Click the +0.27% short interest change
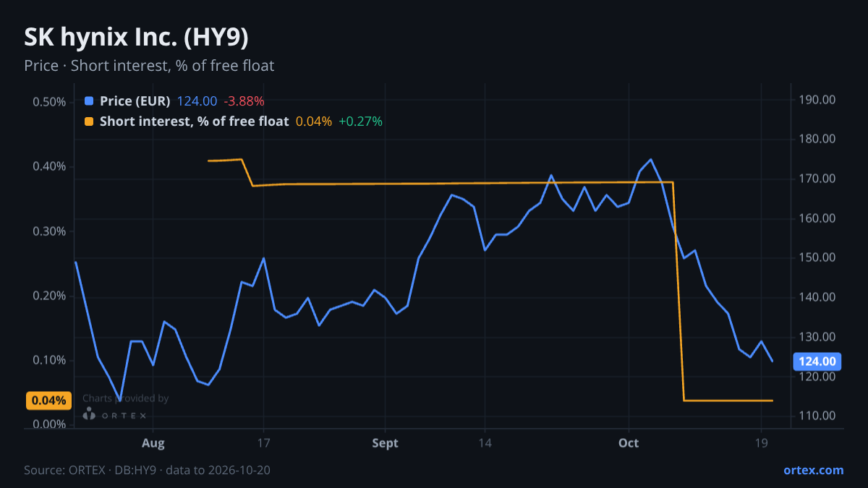The height and width of the screenshot is (488, 868). pos(360,121)
